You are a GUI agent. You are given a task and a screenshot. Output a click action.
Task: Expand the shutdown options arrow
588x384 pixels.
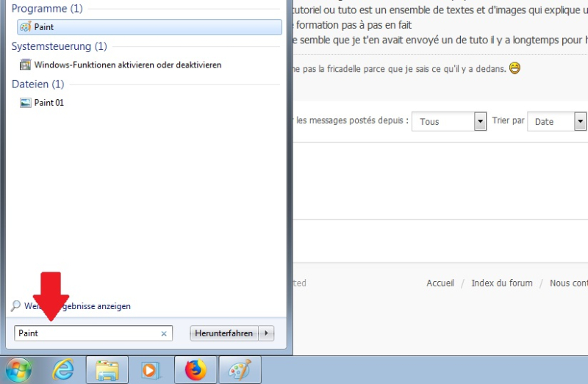click(266, 333)
